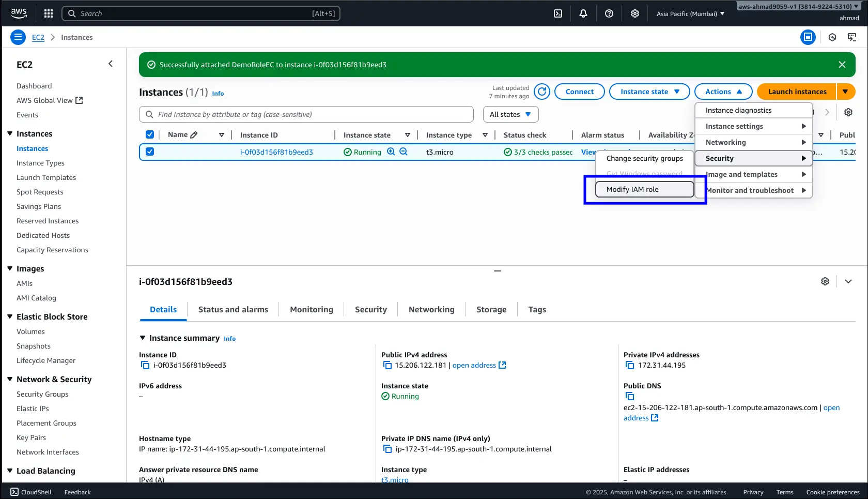
Task: Click the Connect button
Action: [x=579, y=92]
